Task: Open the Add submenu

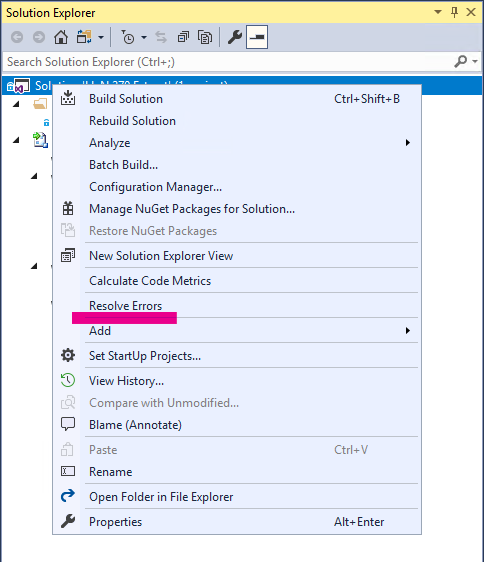Action: pos(237,330)
